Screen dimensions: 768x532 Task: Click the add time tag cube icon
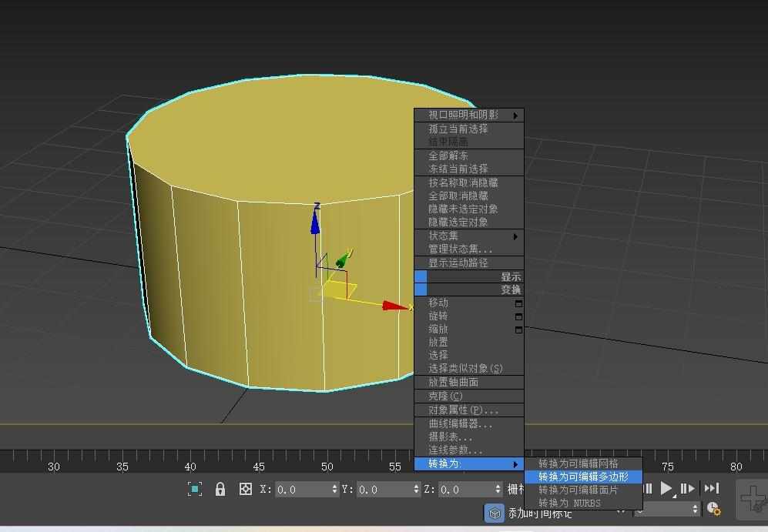point(495,513)
